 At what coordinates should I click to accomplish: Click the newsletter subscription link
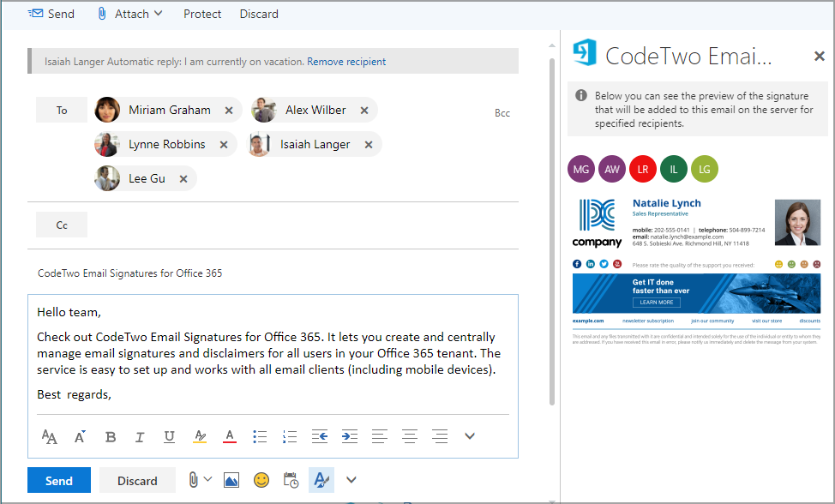(648, 321)
